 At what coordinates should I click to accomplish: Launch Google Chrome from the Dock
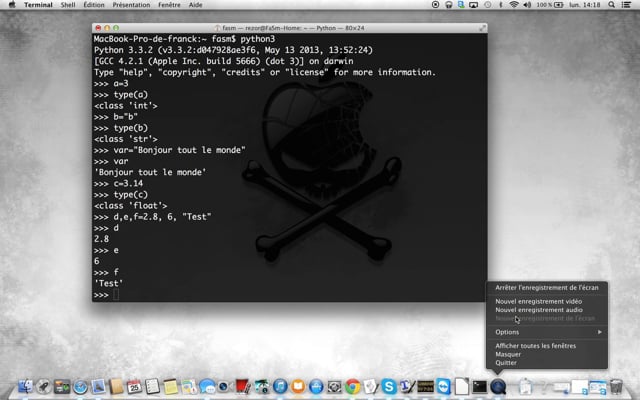pos(353,386)
